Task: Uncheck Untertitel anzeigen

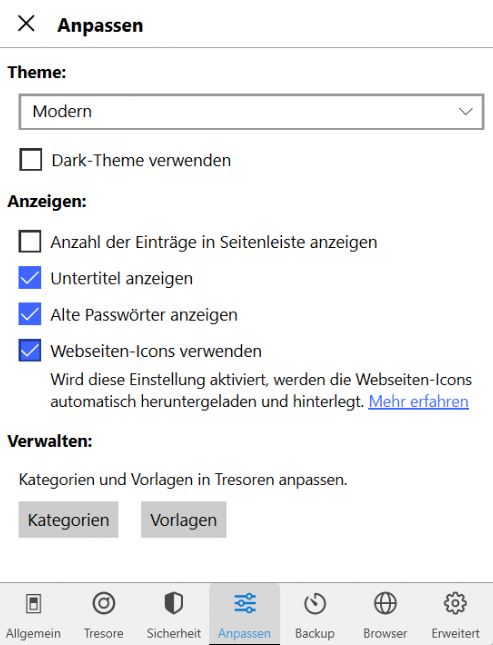Action: click(x=30, y=278)
